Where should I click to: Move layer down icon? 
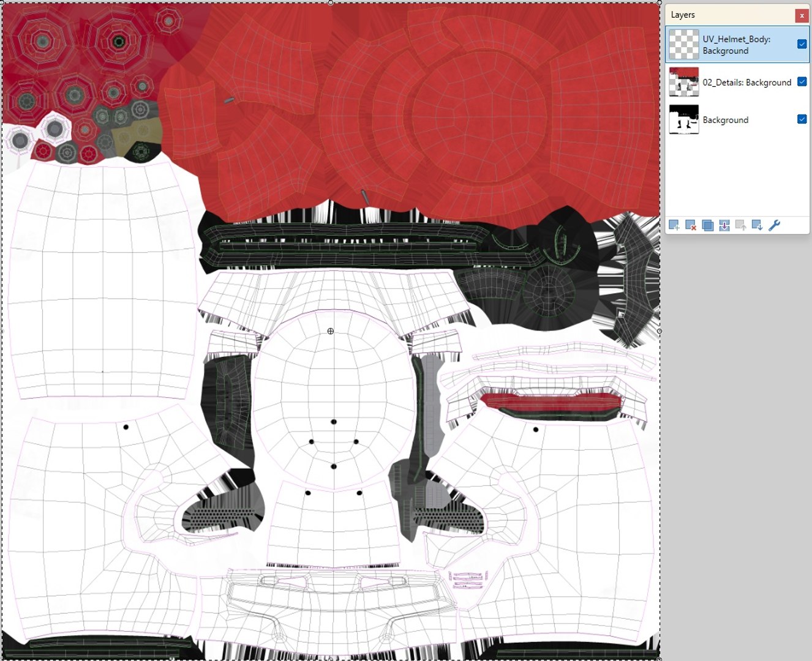point(757,225)
